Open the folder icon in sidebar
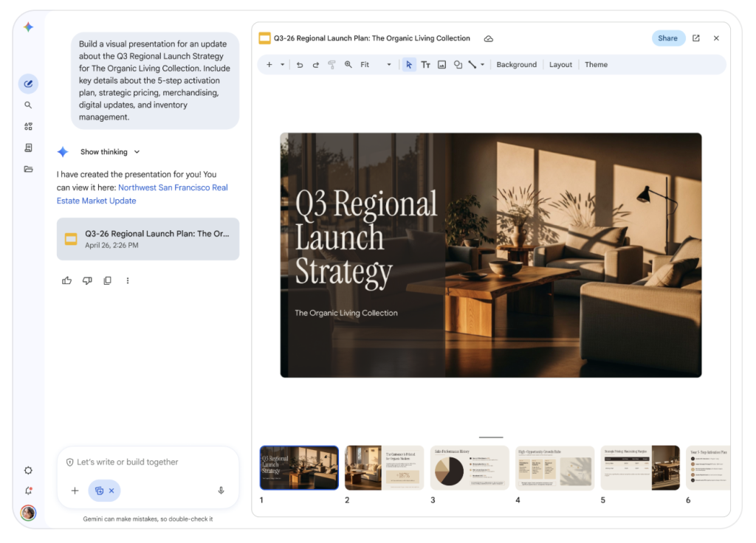Screen dimensions: 756x543 [x=29, y=169]
